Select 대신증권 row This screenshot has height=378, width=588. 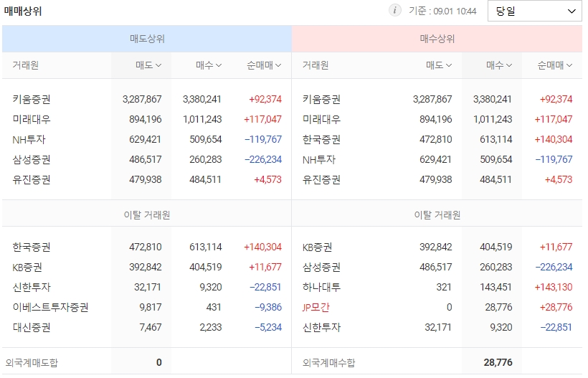tap(147, 327)
